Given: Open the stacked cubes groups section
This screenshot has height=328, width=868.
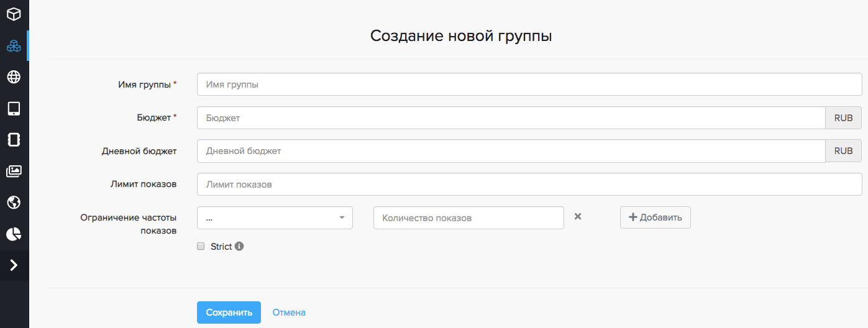Looking at the screenshot, I should pos(14,46).
